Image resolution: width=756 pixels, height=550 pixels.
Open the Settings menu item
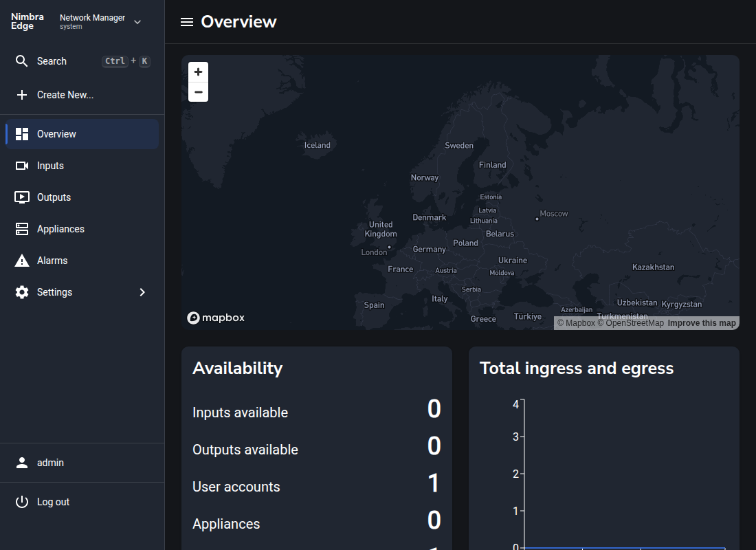82,292
